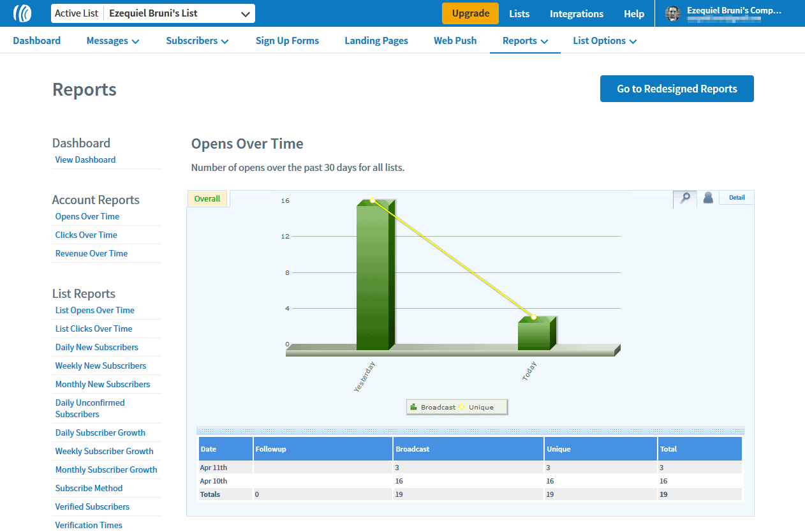The width and height of the screenshot is (805, 532).
Task: Open the Weekly Subscriber Growth report
Action: (x=104, y=451)
